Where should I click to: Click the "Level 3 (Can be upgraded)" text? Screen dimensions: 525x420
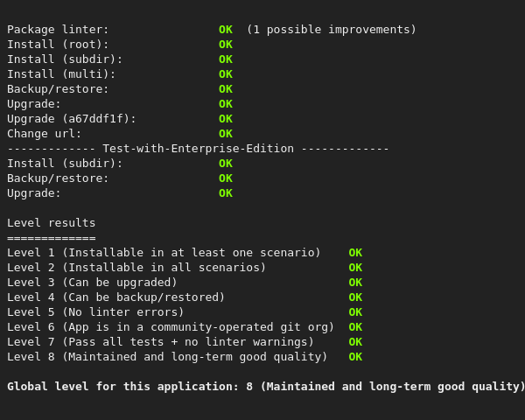coord(93,283)
